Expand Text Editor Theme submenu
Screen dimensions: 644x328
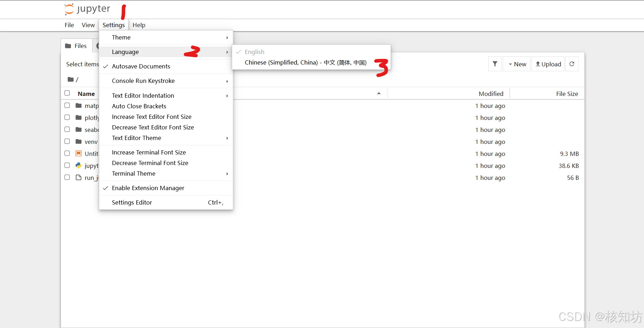point(166,138)
